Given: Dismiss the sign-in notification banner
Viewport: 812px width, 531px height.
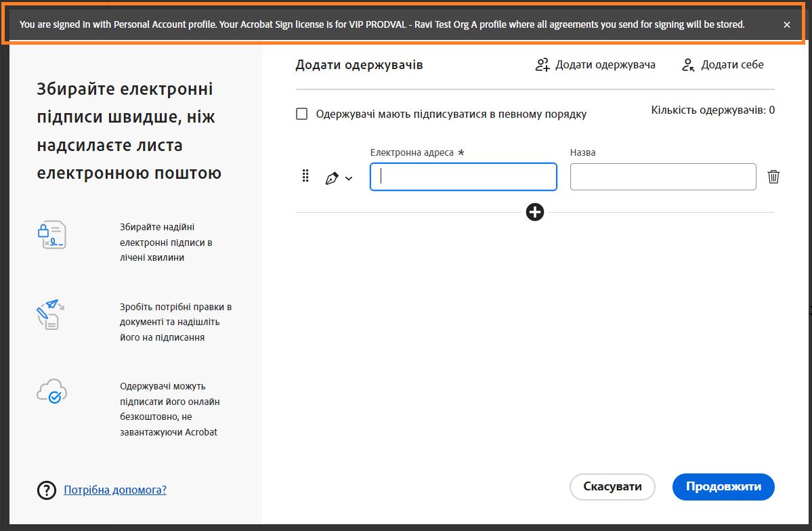Looking at the screenshot, I should pos(786,24).
